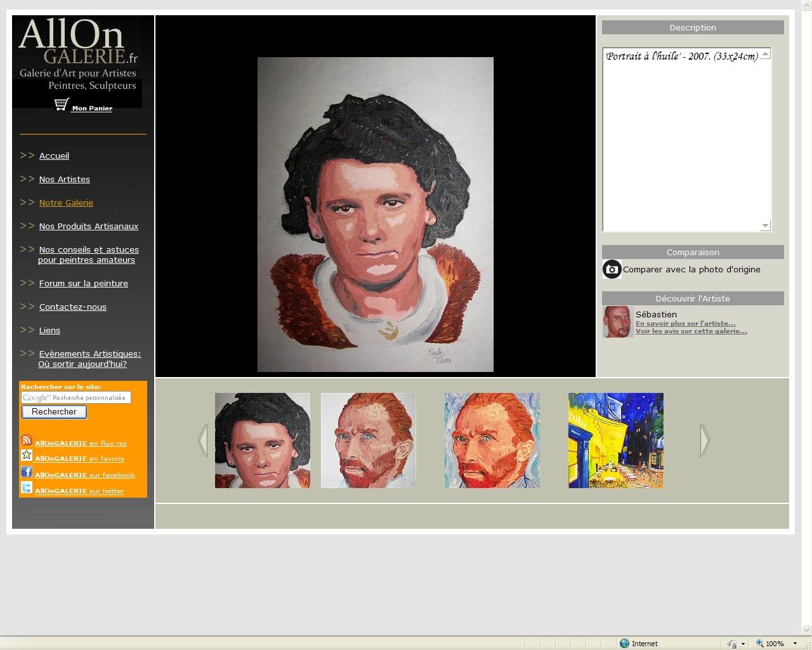Open the browser zoom level dropdown
Image resolution: width=812 pixels, height=650 pixels.
[795, 644]
